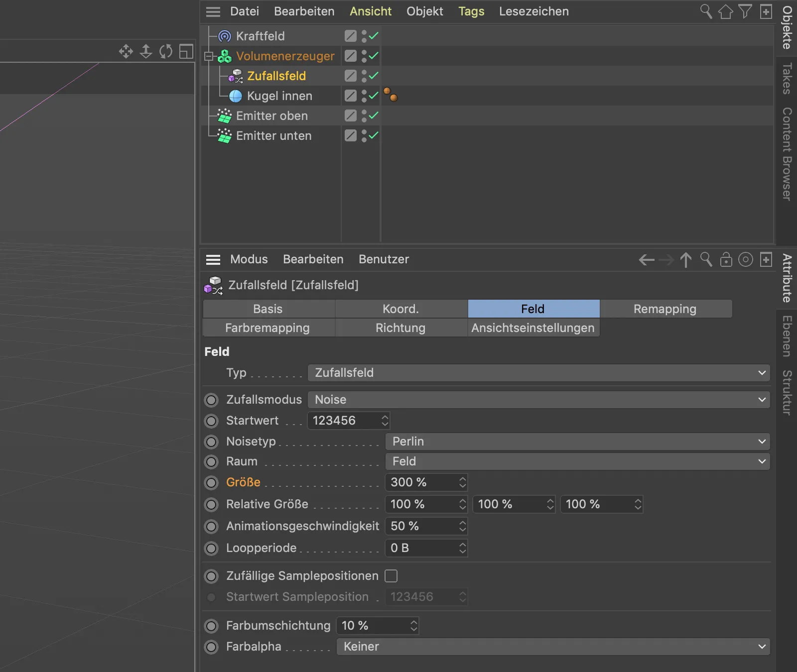Open the Tags menu
The image size is (797, 672).
point(471,11)
